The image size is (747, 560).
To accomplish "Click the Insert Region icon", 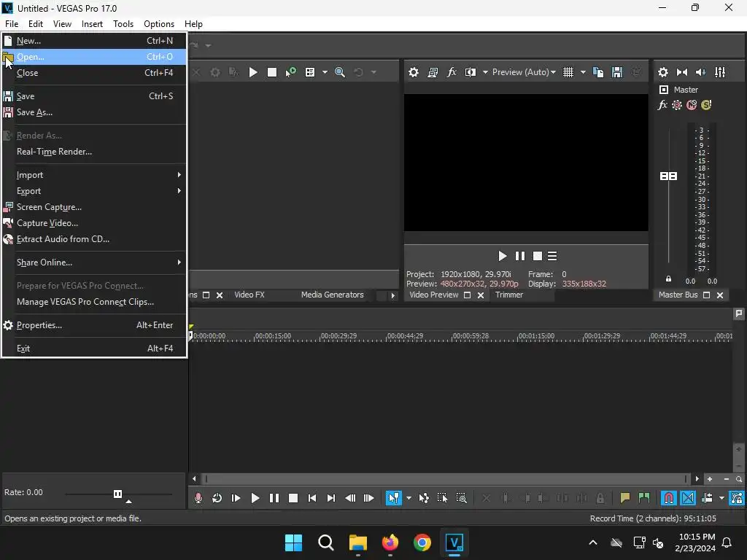I will [644, 498].
